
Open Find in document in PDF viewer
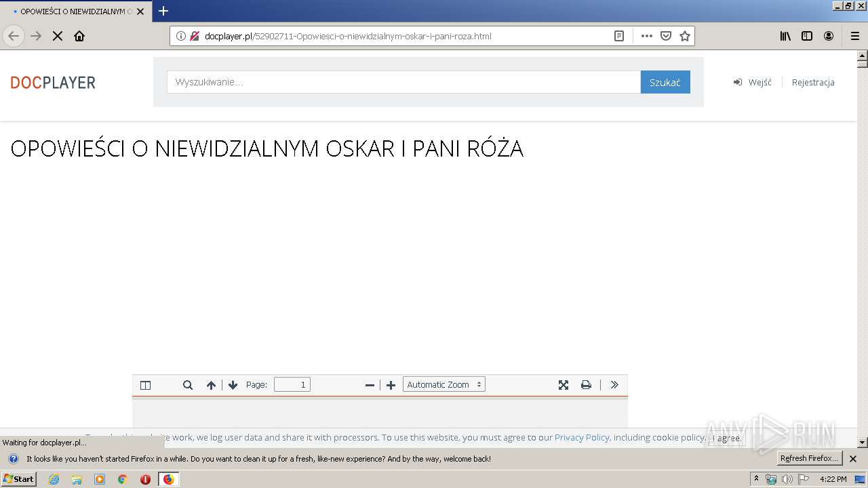[188, 385]
